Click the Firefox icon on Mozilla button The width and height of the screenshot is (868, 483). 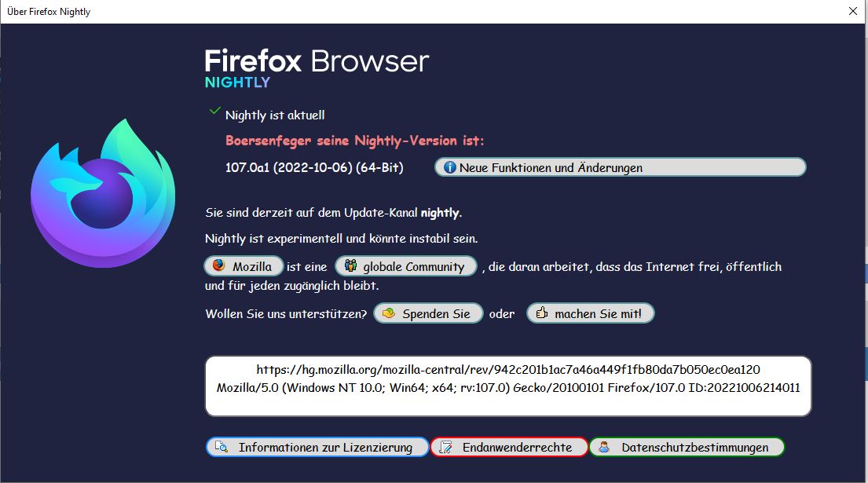(x=218, y=265)
